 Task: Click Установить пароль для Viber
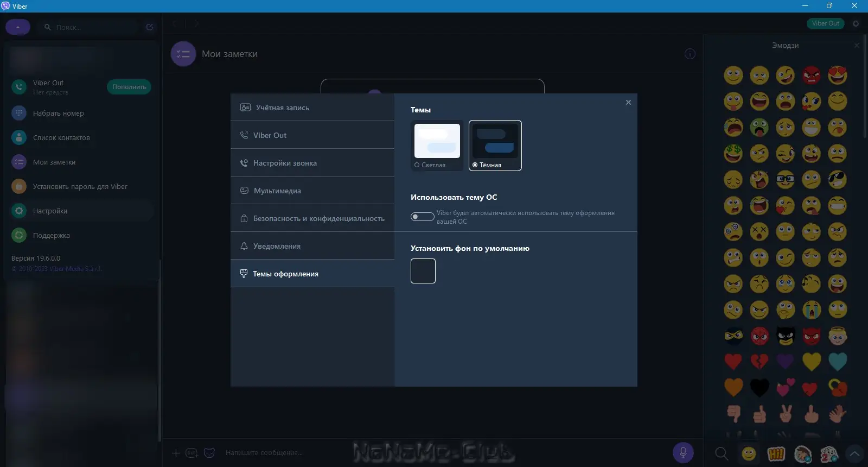pyautogui.click(x=81, y=186)
